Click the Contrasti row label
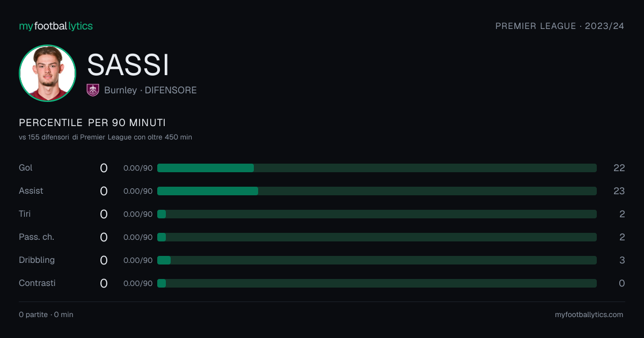Screen dimensions: 644x338 point(37,283)
